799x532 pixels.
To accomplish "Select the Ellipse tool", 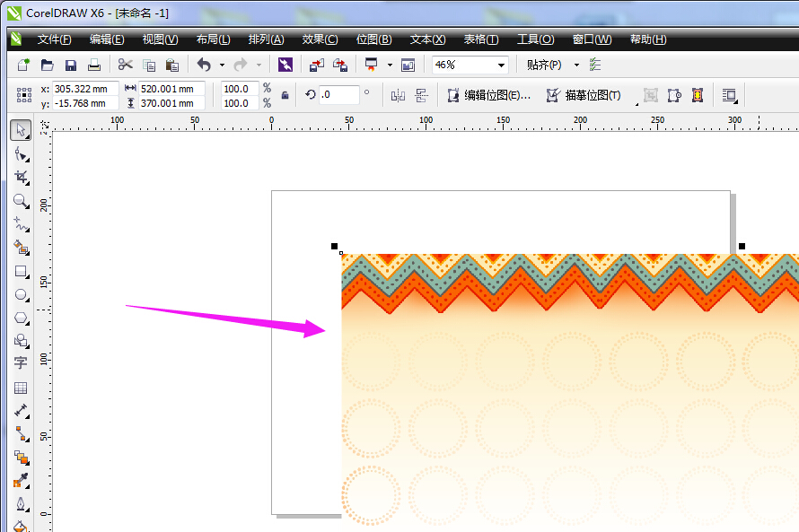I will pos(21,295).
